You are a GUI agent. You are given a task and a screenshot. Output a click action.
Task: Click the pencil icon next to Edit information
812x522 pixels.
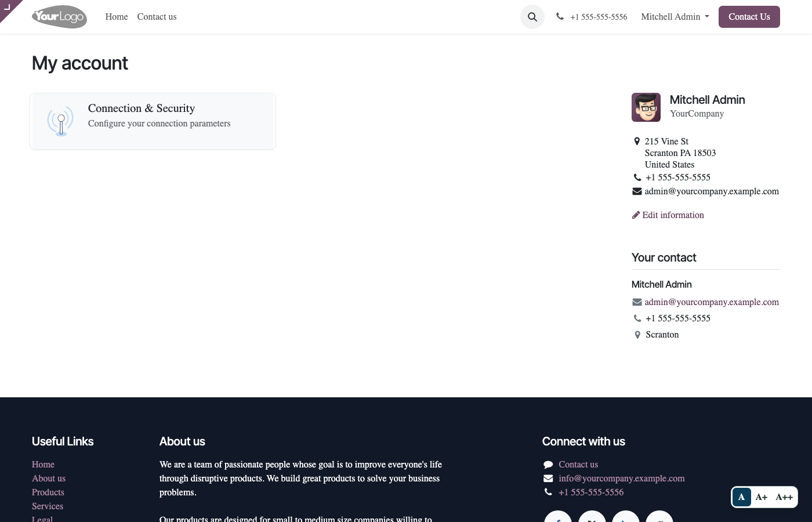(x=636, y=215)
